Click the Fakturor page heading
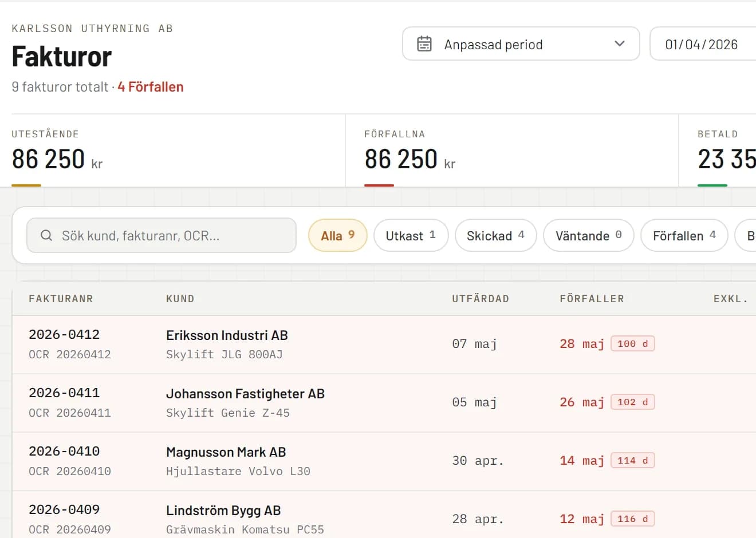The image size is (756, 538). 62,57
